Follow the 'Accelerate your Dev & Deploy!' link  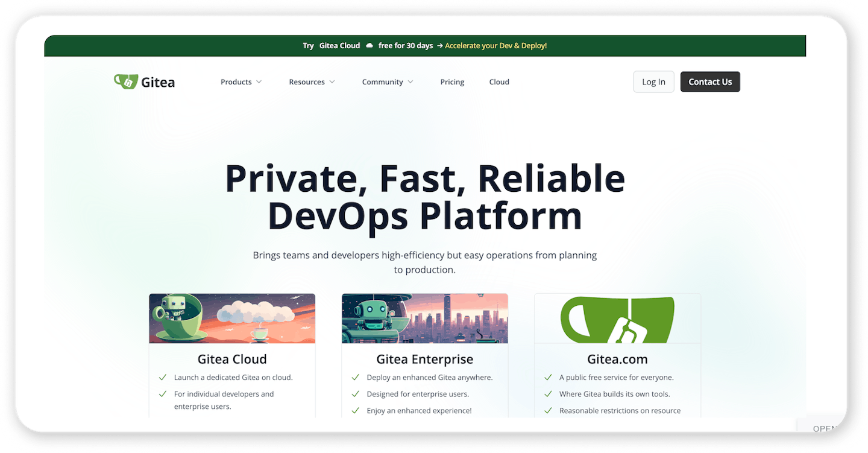(495, 45)
